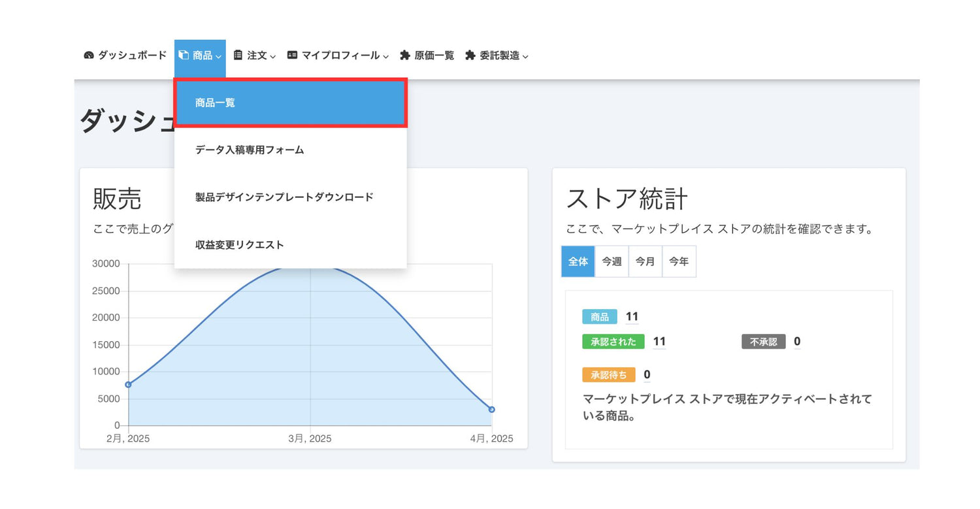
Task: Click the 3月, 2025 x-axis label
Action: point(310,439)
